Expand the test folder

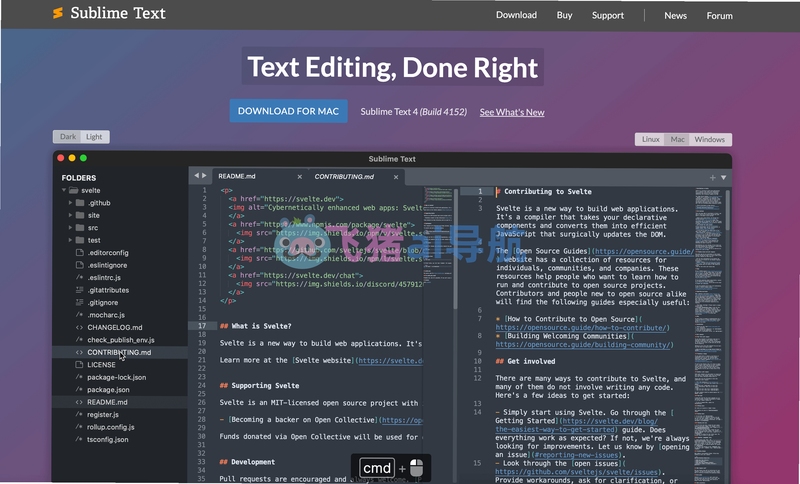pos(70,240)
